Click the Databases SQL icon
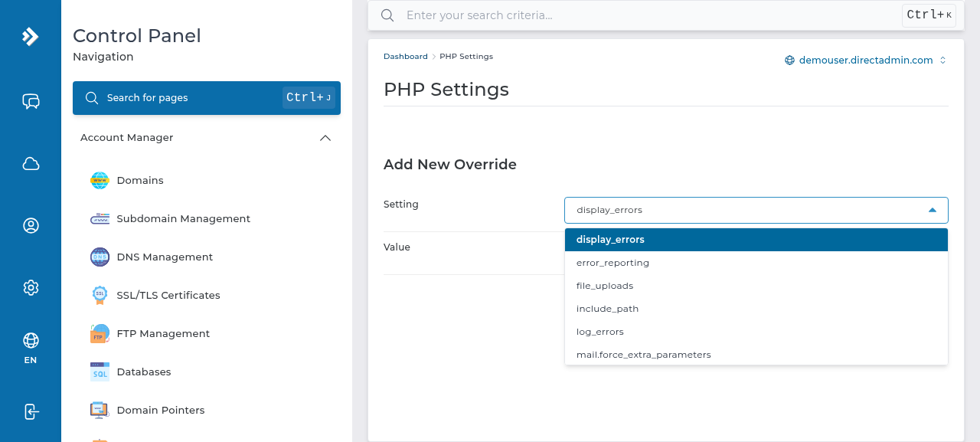Screen dimensions: 980x442 point(100,372)
